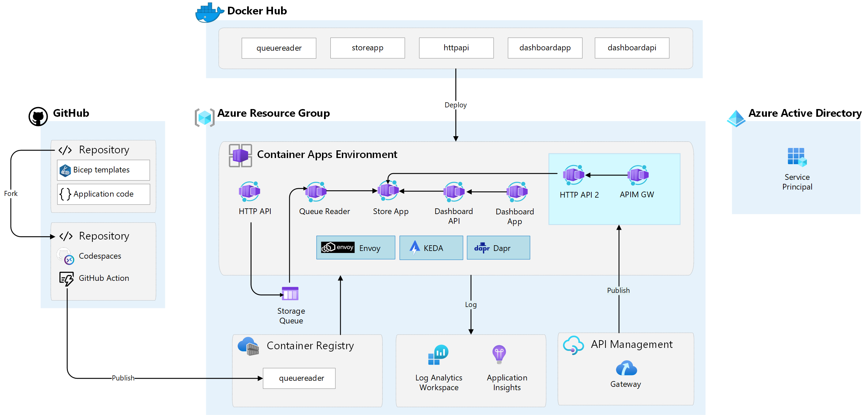
Task: Click the Codespaces icon
Action: pyautogui.click(x=65, y=256)
